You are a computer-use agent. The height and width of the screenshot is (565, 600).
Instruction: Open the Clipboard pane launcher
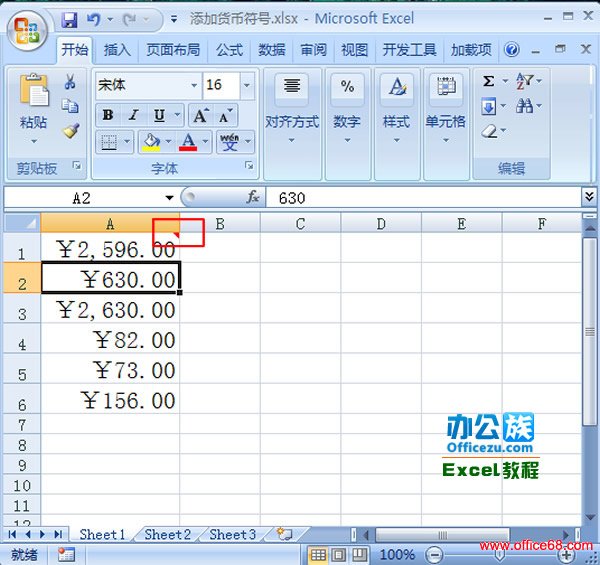coord(77,166)
